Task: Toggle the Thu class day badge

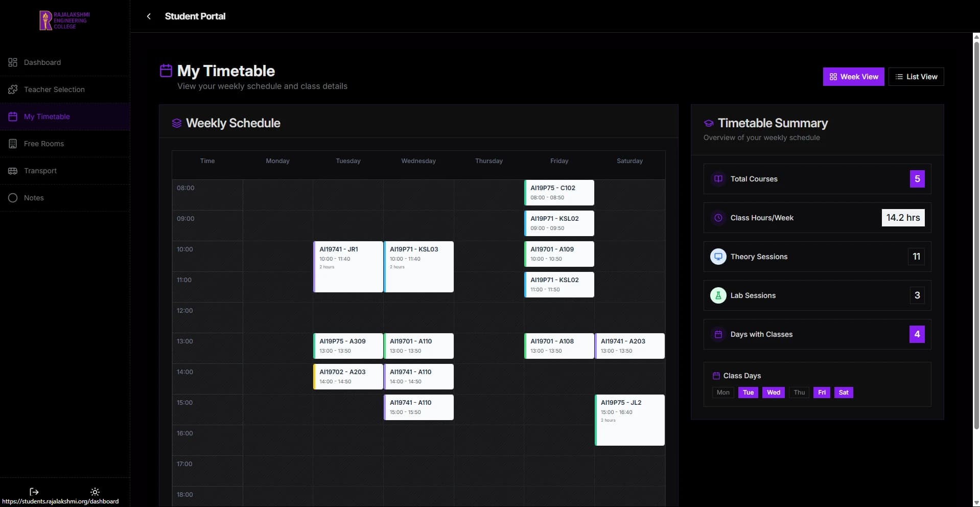Action: pyautogui.click(x=799, y=392)
